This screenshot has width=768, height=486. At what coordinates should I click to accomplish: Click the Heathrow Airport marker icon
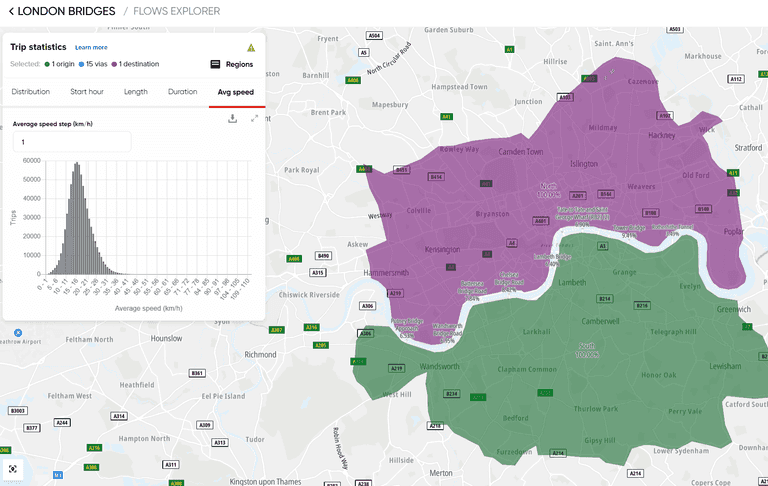[3, 339]
